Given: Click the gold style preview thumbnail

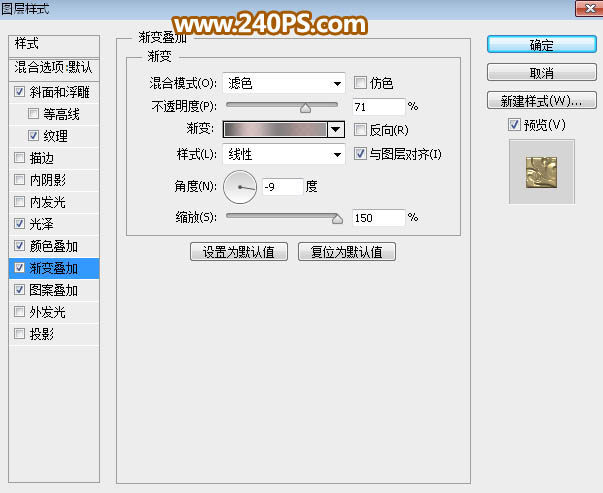Looking at the screenshot, I should (541, 172).
